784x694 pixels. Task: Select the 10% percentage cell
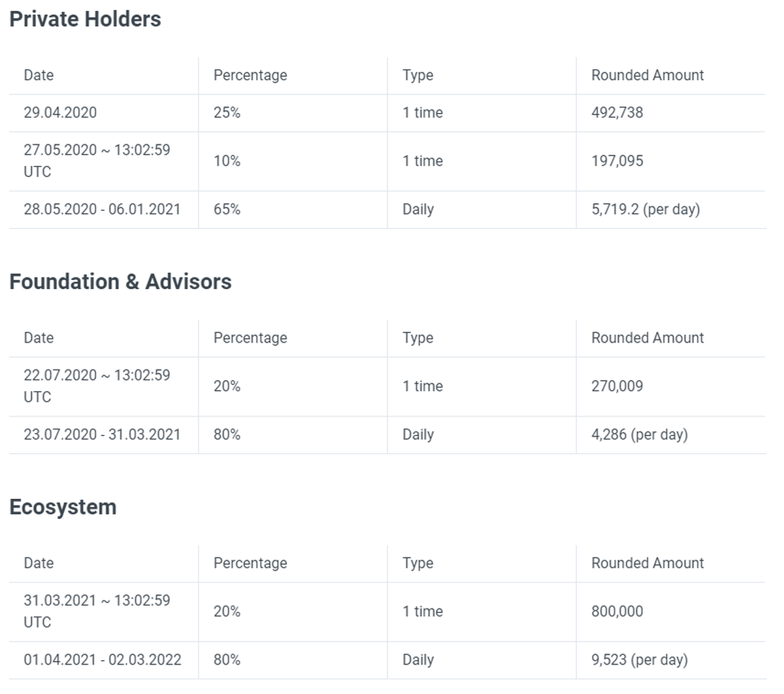click(x=227, y=161)
